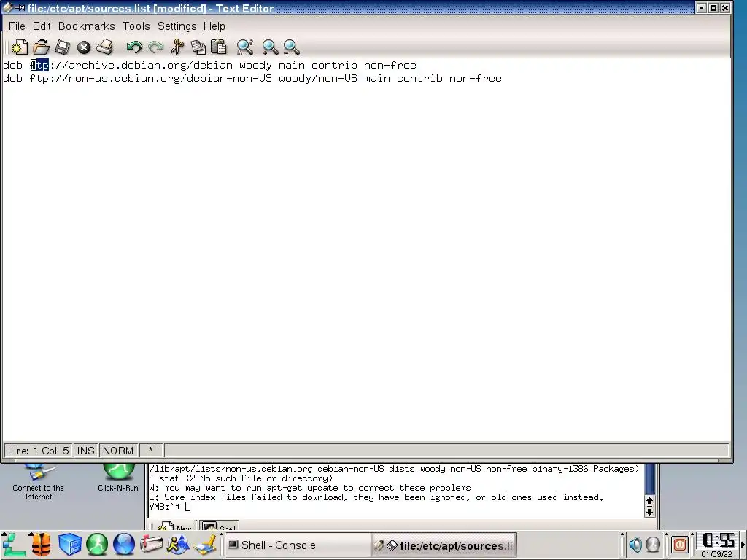Click the NORM selection mode indicator

pos(118,451)
